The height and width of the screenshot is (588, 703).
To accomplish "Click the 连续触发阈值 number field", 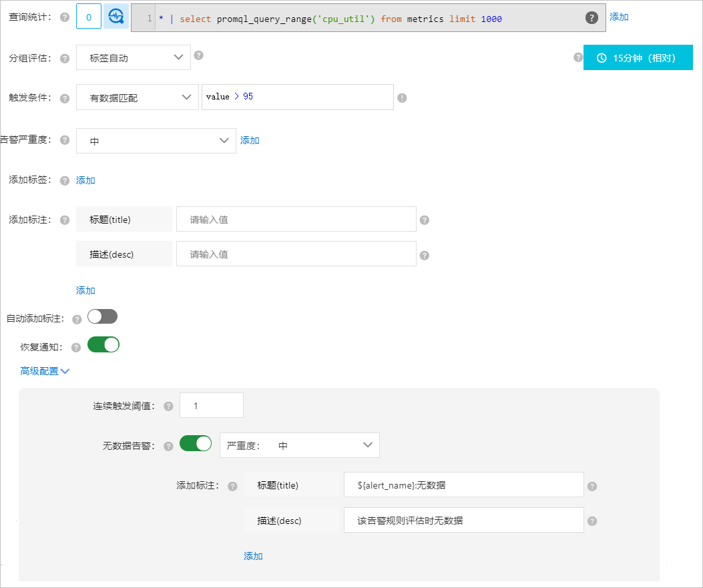I will pos(212,405).
